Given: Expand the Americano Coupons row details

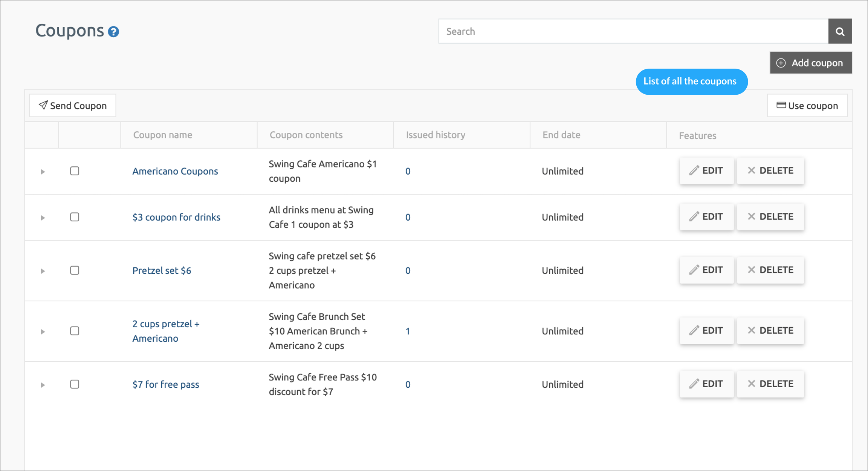Looking at the screenshot, I should click(x=43, y=172).
